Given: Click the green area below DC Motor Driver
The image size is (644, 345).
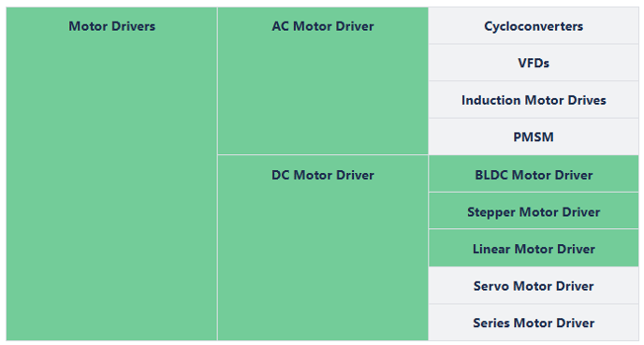Looking at the screenshot, I should pyautogui.click(x=323, y=263).
